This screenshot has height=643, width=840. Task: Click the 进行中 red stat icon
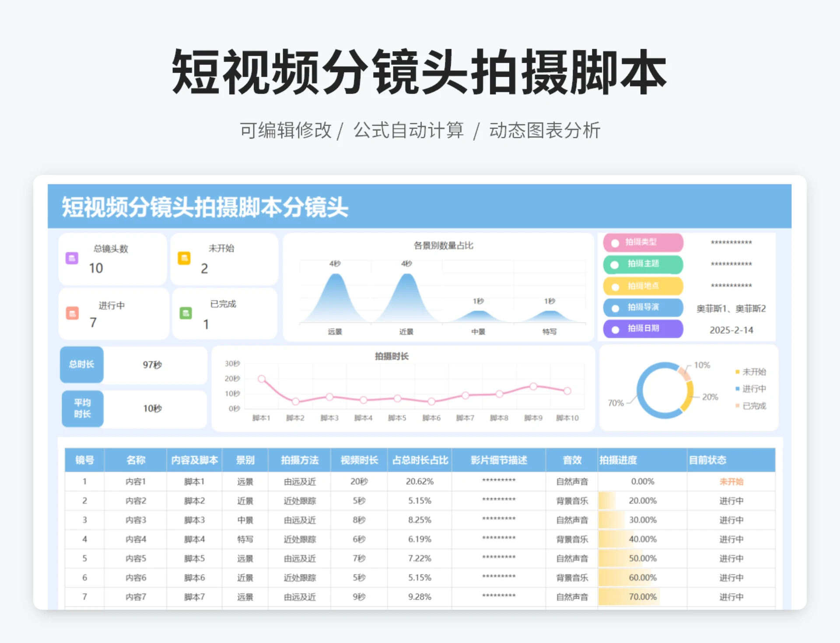coord(71,314)
